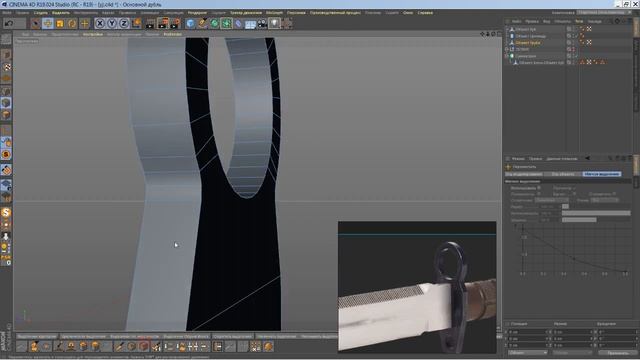Click the Undo arrow icon
Viewport: 640px width, 360px height.
coord(9,23)
